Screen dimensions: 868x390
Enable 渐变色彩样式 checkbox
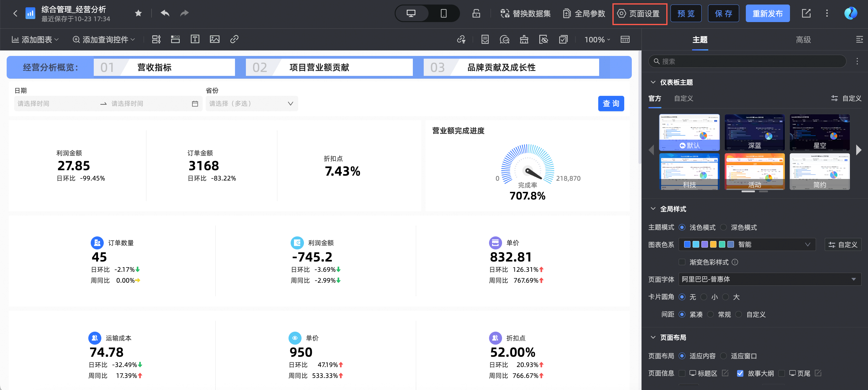(x=682, y=262)
